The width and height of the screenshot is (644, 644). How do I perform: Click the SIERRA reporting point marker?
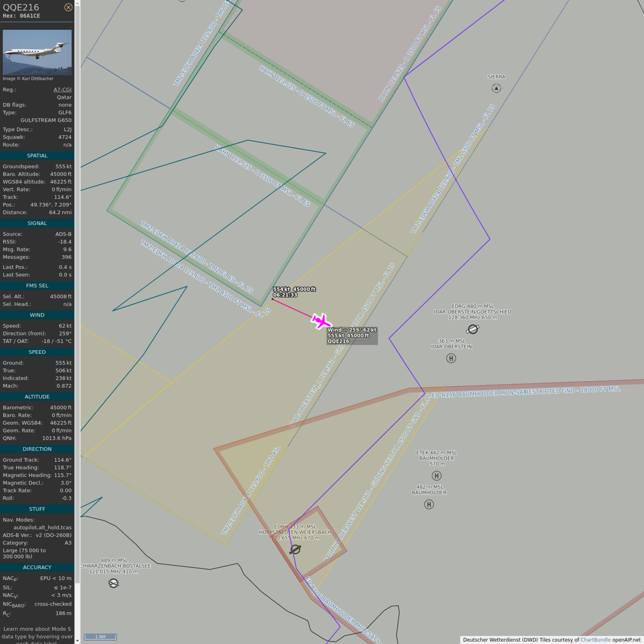[x=496, y=89]
